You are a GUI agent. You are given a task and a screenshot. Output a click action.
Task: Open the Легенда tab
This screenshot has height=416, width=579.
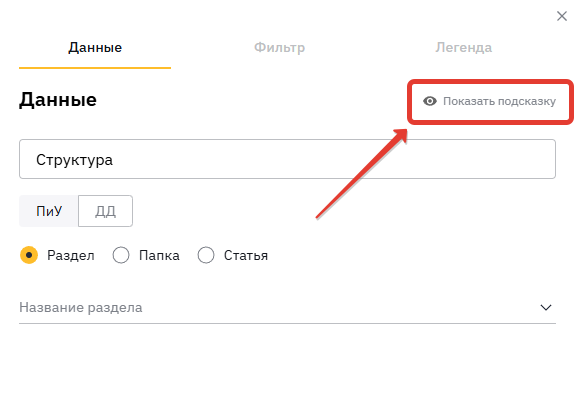(463, 47)
